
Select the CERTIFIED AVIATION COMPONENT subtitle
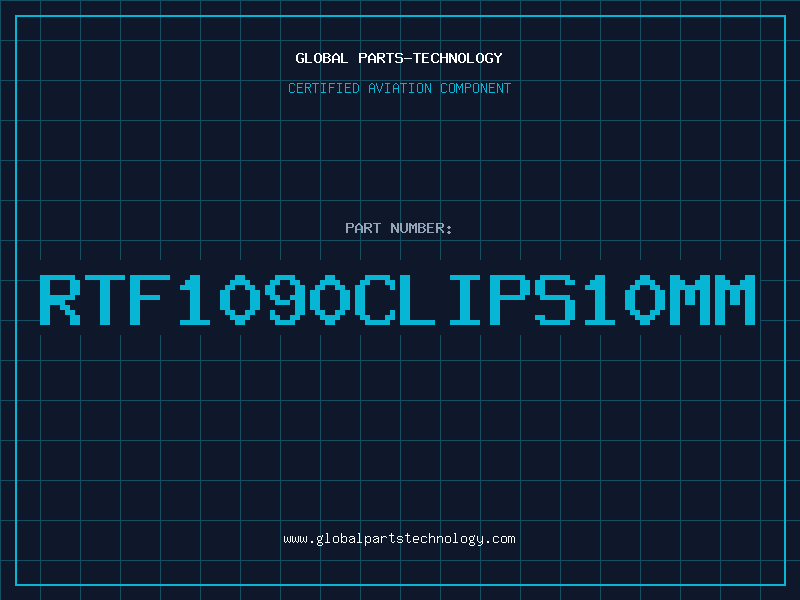click(x=399, y=88)
